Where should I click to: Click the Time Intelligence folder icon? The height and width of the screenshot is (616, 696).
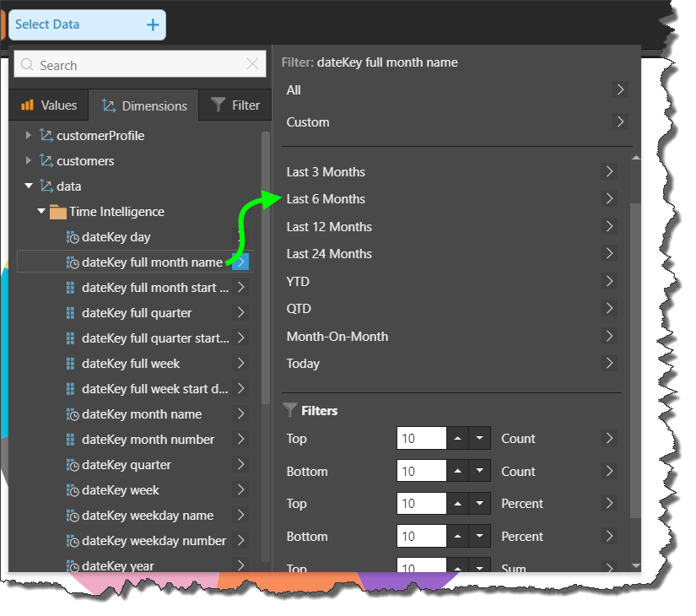57,212
